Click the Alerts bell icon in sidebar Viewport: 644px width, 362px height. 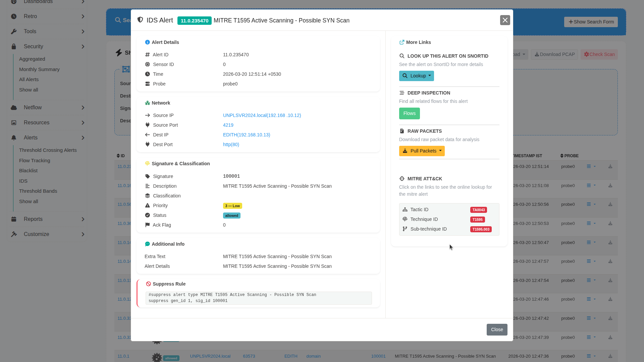[x=14, y=138]
